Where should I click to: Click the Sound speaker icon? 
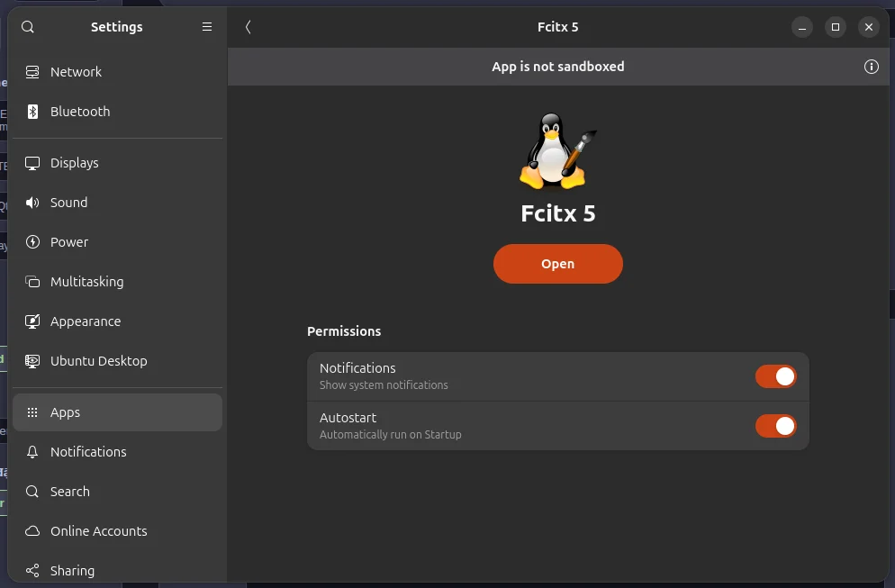[32, 203]
